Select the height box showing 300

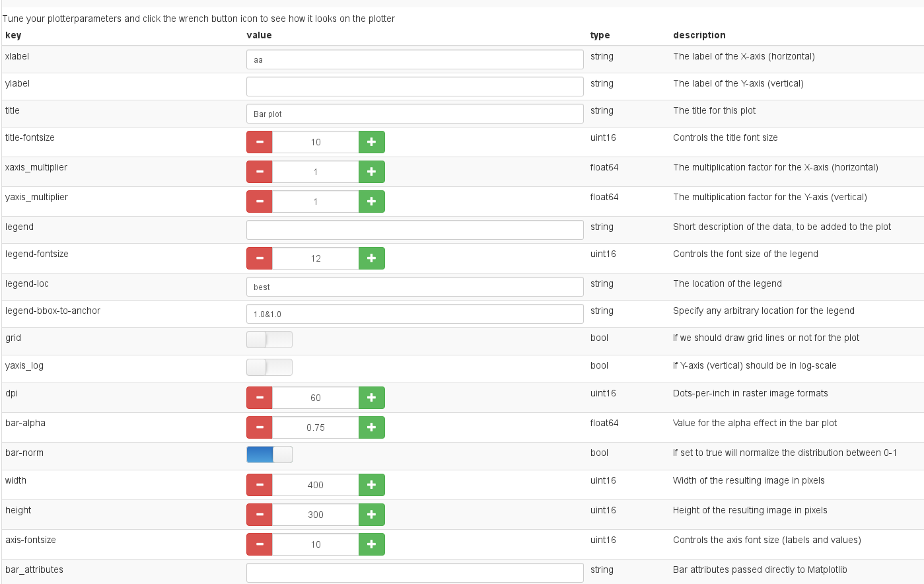(x=316, y=515)
